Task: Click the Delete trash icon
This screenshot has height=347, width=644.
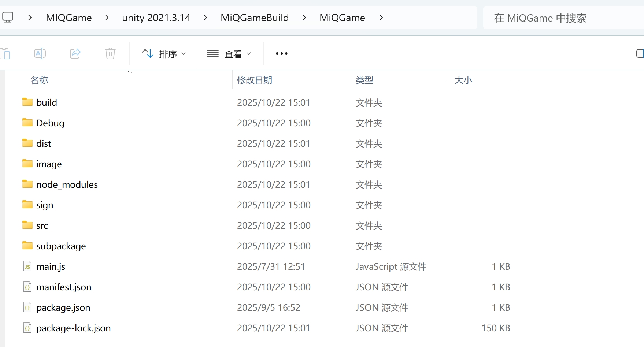Action: (110, 53)
